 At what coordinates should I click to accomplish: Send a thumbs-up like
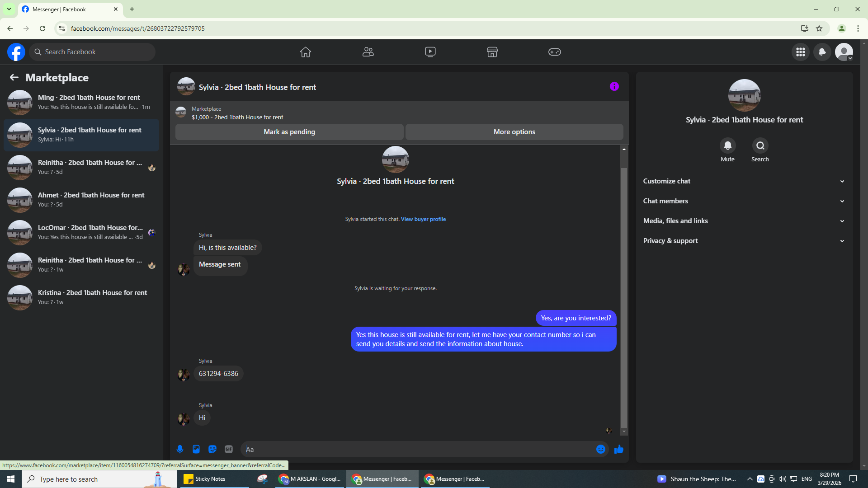(619, 449)
